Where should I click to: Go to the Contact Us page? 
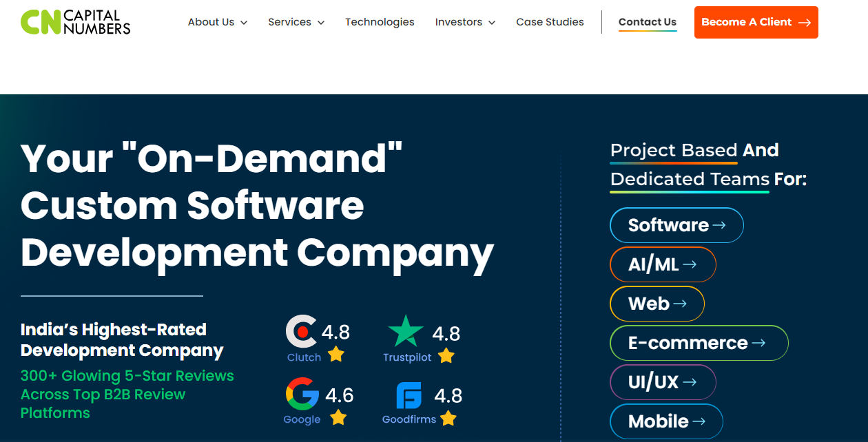[x=648, y=22]
